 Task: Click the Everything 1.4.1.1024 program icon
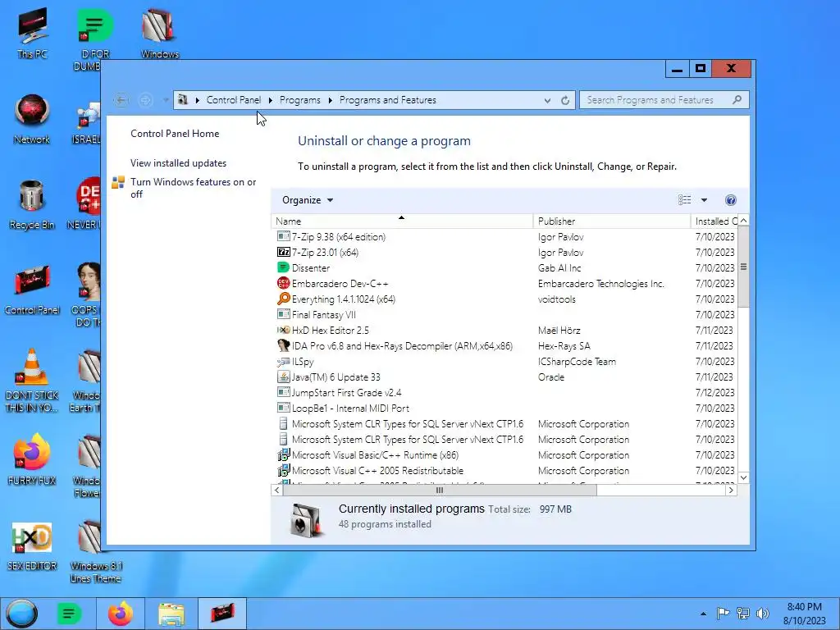(x=283, y=299)
